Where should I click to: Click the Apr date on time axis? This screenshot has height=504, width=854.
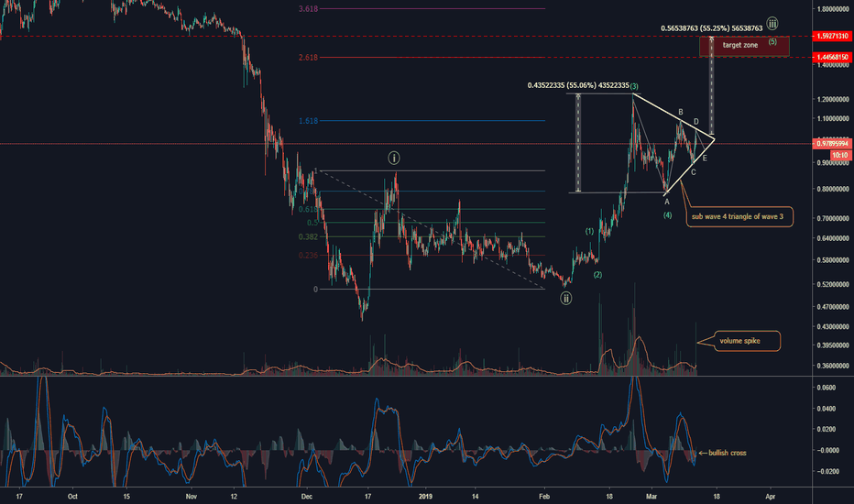point(770,497)
